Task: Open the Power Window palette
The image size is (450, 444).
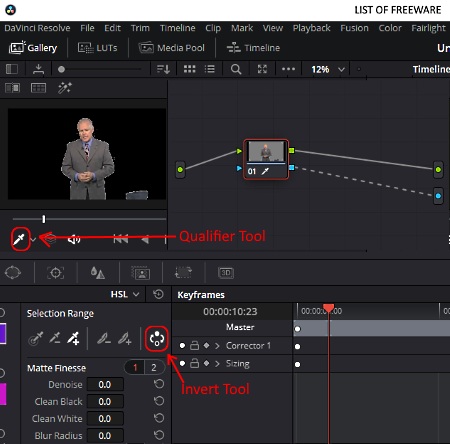Action: pyautogui.click(x=13, y=273)
